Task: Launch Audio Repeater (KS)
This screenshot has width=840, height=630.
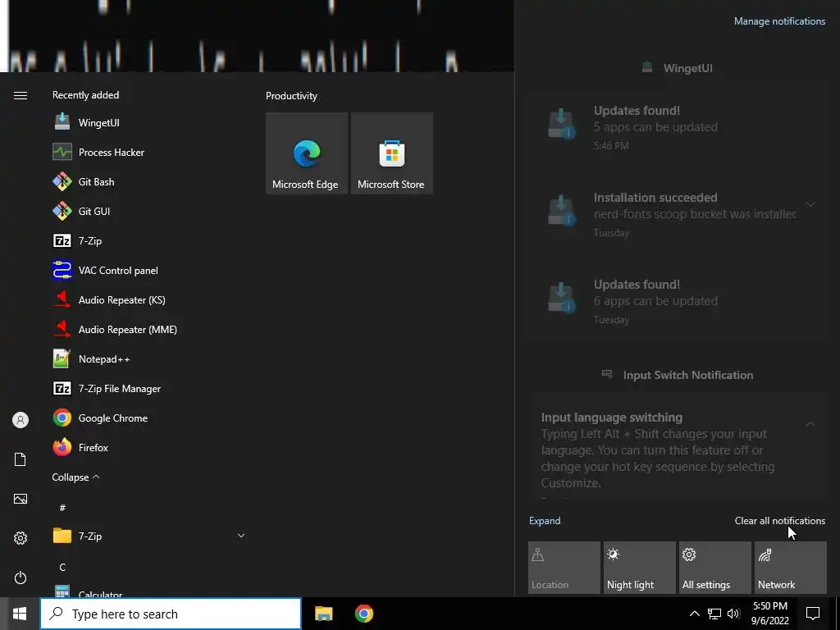Action: 148,299
